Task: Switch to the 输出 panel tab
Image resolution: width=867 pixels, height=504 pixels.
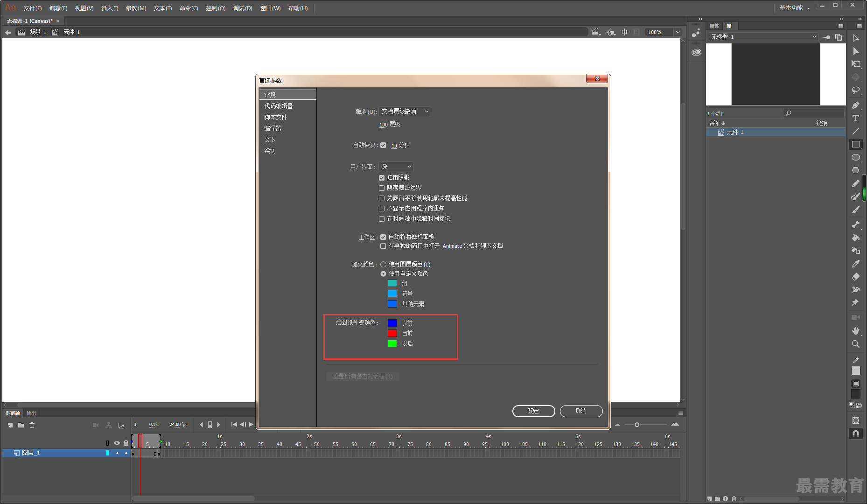Action: tap(31, 413)
